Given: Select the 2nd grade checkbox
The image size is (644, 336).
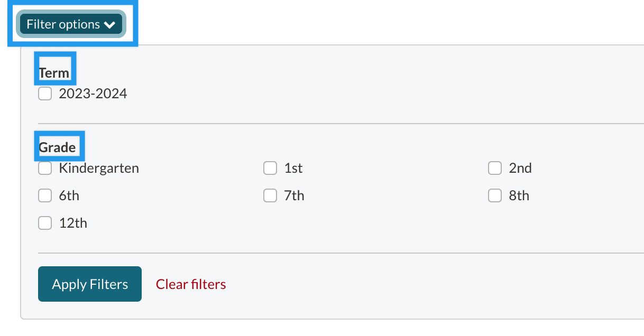Looking at the screenshot, I should pos(495,169).
